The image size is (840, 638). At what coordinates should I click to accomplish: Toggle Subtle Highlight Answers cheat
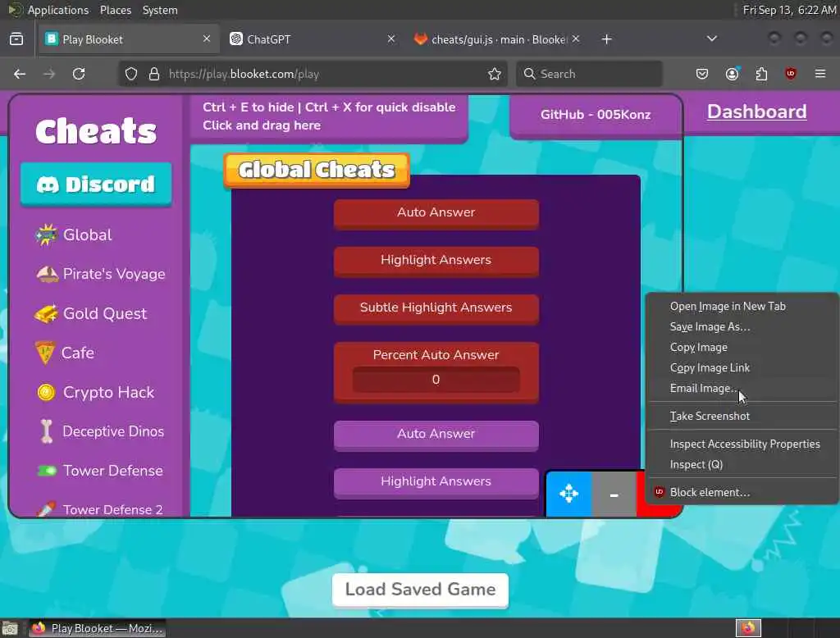click(436, 308)
